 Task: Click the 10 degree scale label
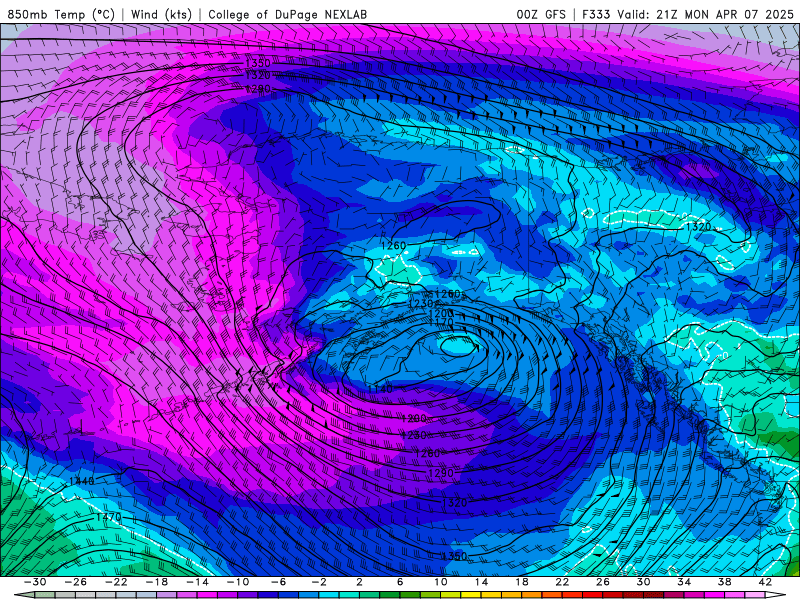click(x=440, y=582)
